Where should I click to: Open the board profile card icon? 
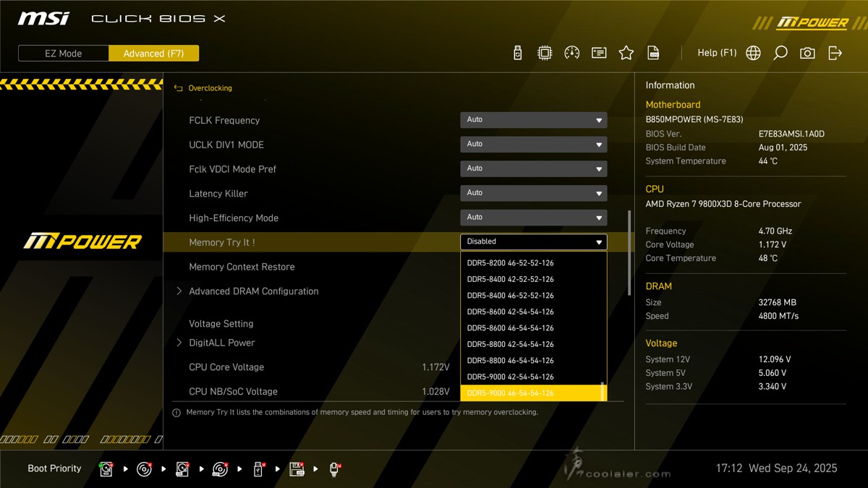[x=599, y=53]
